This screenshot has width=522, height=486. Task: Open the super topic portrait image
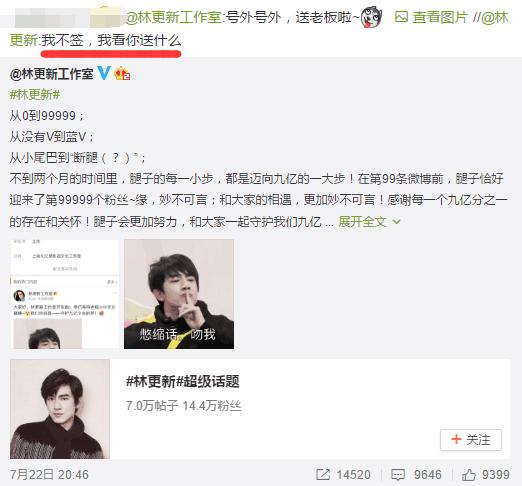coord(60,409)
